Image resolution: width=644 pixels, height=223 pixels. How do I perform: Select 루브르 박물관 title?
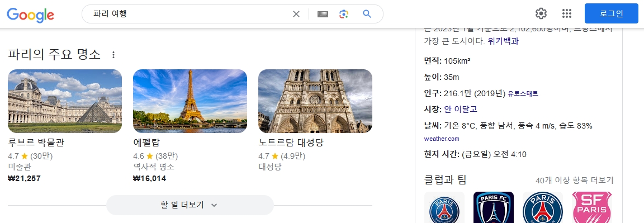coord(36,143)
